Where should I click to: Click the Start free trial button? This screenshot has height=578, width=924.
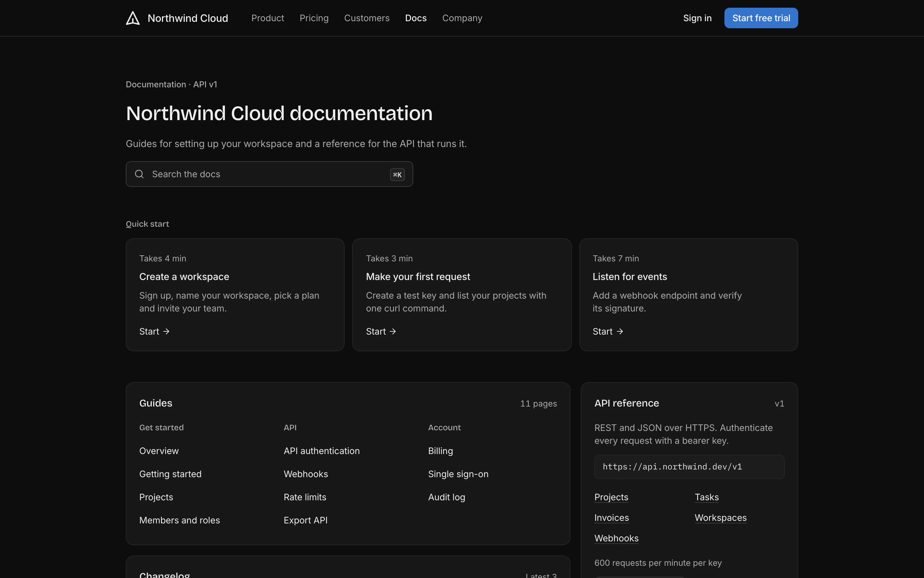click(761, 18)
